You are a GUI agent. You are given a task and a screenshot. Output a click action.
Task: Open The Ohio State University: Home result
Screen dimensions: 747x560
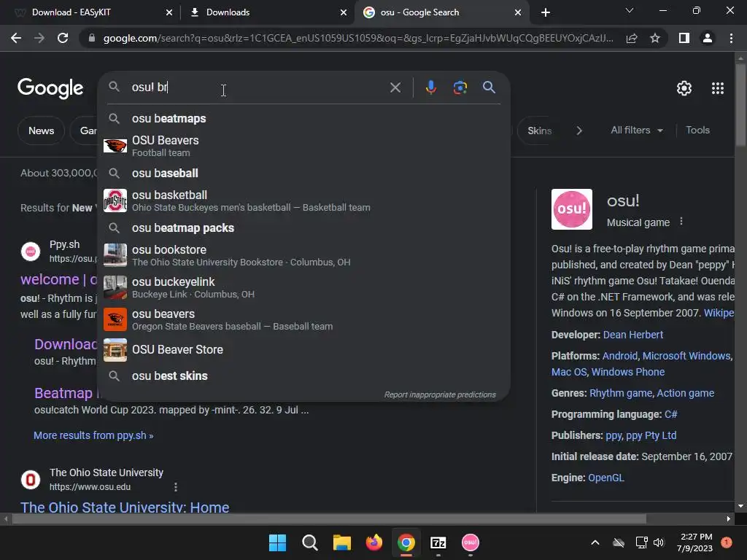click(125, 507)
